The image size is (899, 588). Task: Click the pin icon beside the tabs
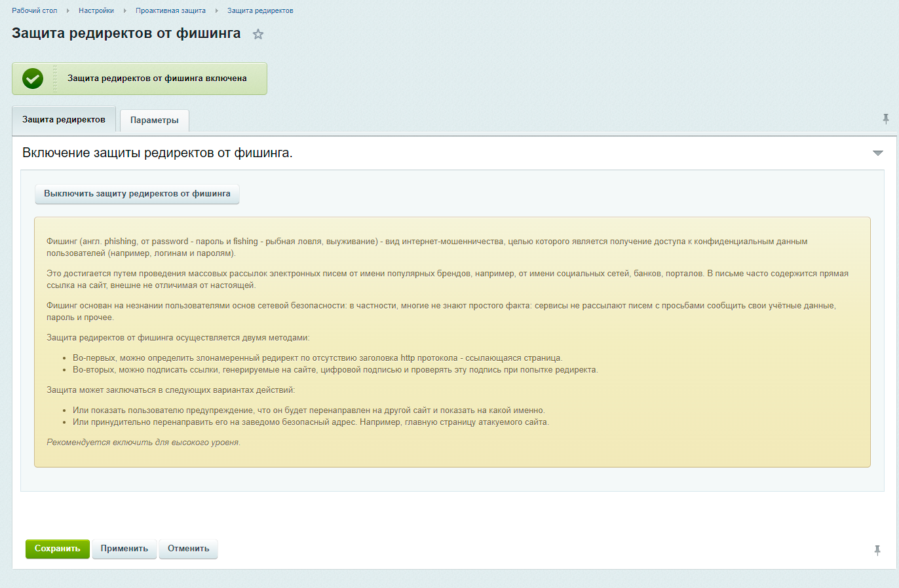(x=886, y=119)
